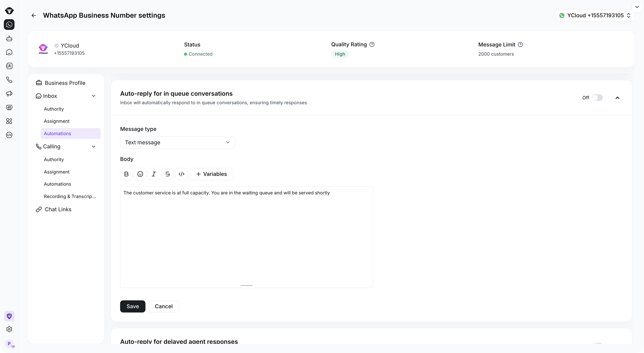Open Recording & Transcription settings
Screen dimensions: 644x353
(x=70, y=196)
